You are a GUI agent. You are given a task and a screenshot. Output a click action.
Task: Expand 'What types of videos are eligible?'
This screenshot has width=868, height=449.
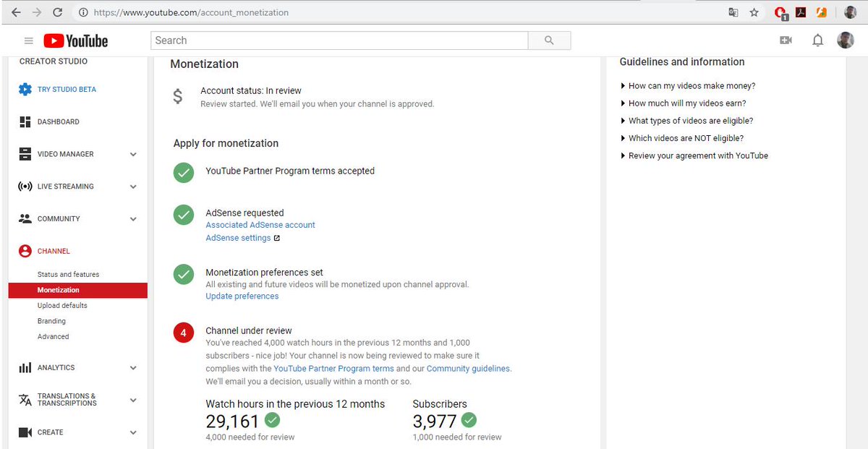[686, 121]
